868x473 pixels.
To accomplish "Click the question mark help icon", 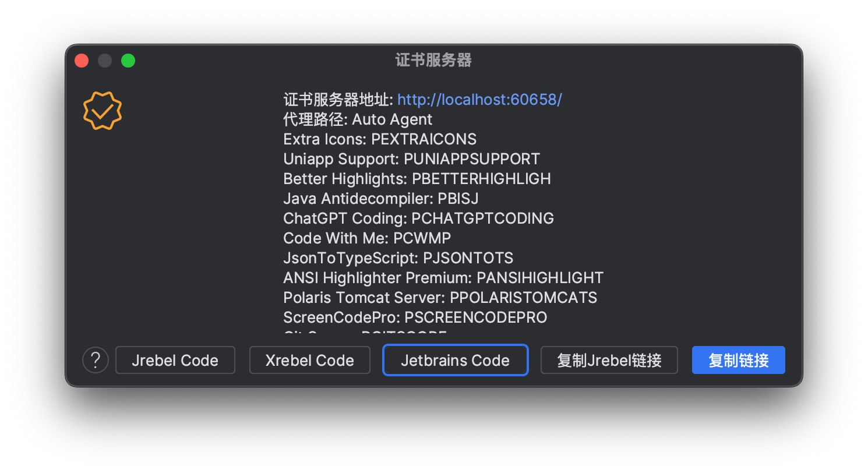I will point(96,361).
